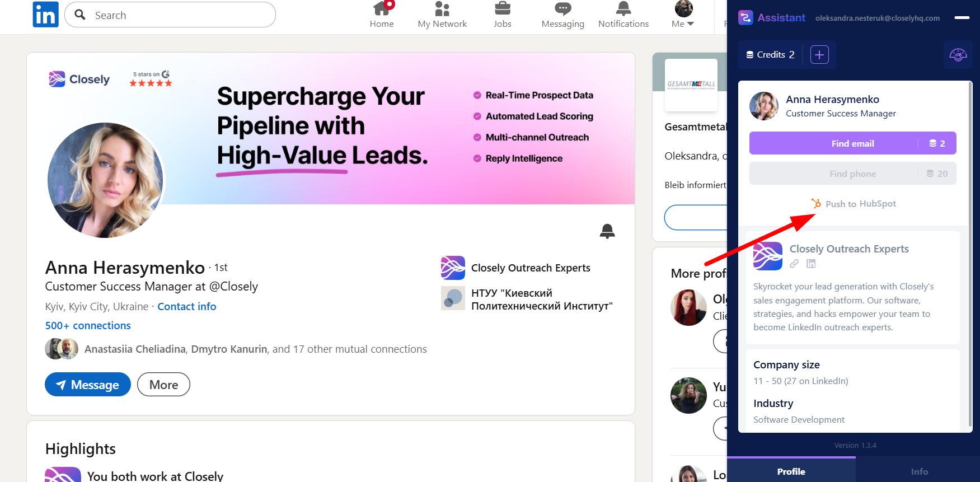
Task: Click the assistant support headset icon
Action: 958,55
